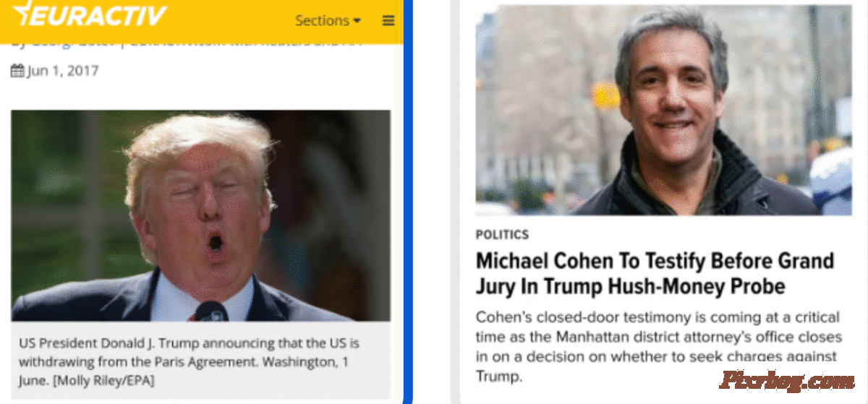The image size is (868, 404).
Task: Click the Cohen closed-door testimony summary text
Action: pos(658,347)
